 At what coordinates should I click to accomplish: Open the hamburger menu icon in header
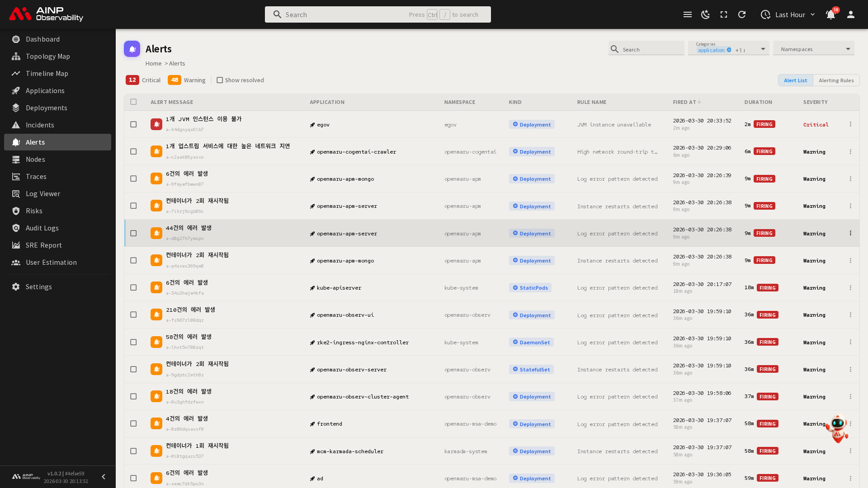click(x=687, y=14)
